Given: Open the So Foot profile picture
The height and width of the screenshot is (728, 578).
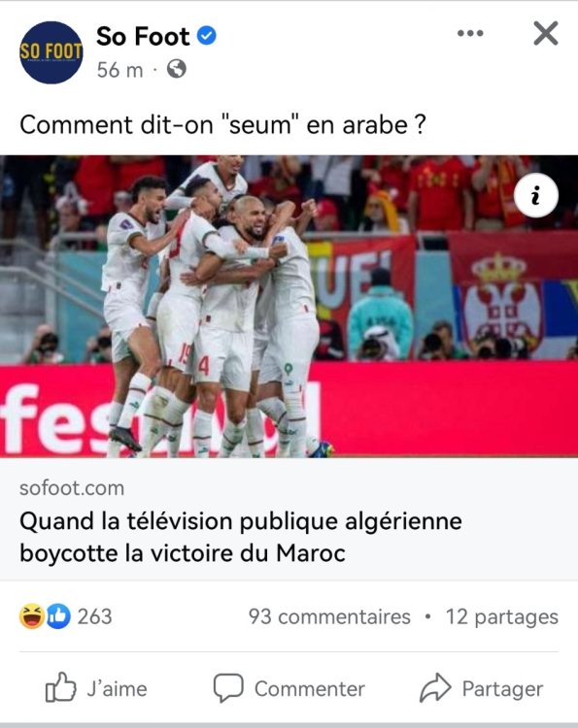Looking at the screenshot, I should pyautogui.click(x=51, y=52).
